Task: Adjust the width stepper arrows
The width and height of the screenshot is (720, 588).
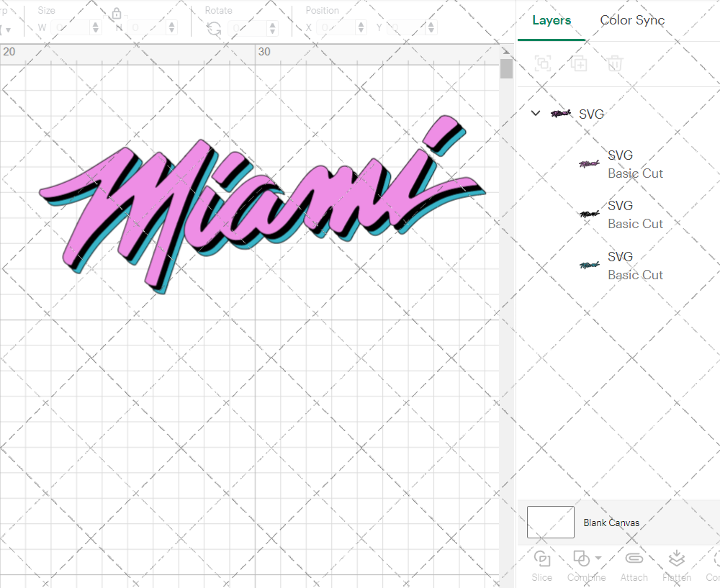Action: click(96, 27)
